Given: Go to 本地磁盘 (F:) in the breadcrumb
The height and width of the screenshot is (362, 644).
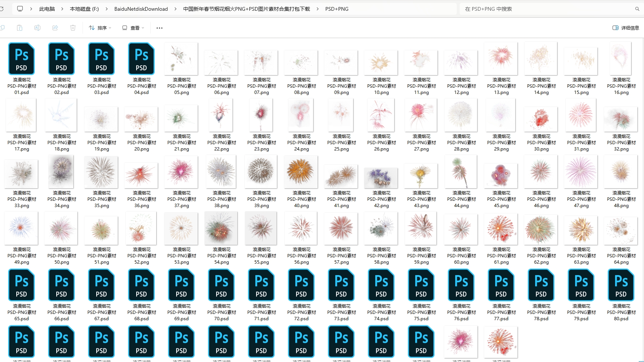Looking at the screenshot, I should point(84,9).
